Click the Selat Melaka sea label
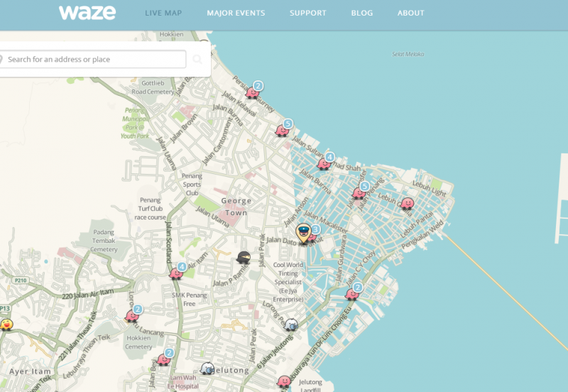The width and height of the screenshot is (568, 392). pyautogui.click(x=408, y=54)
